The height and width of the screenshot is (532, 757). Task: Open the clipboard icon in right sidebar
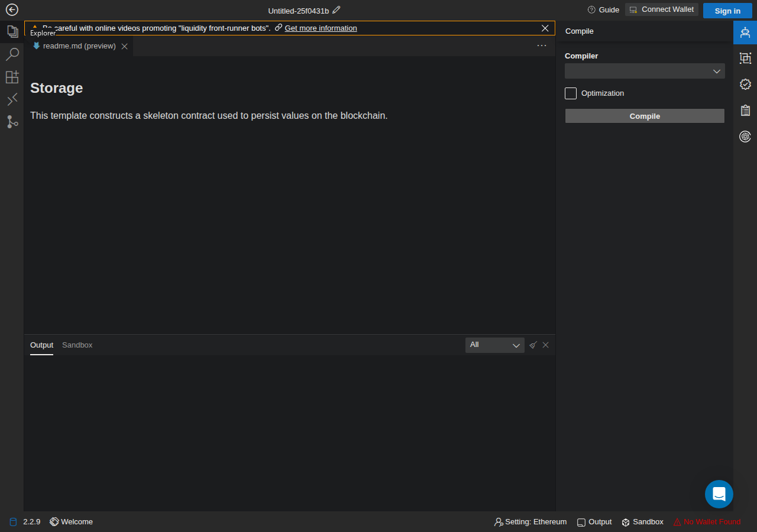(x=745, y=110)
